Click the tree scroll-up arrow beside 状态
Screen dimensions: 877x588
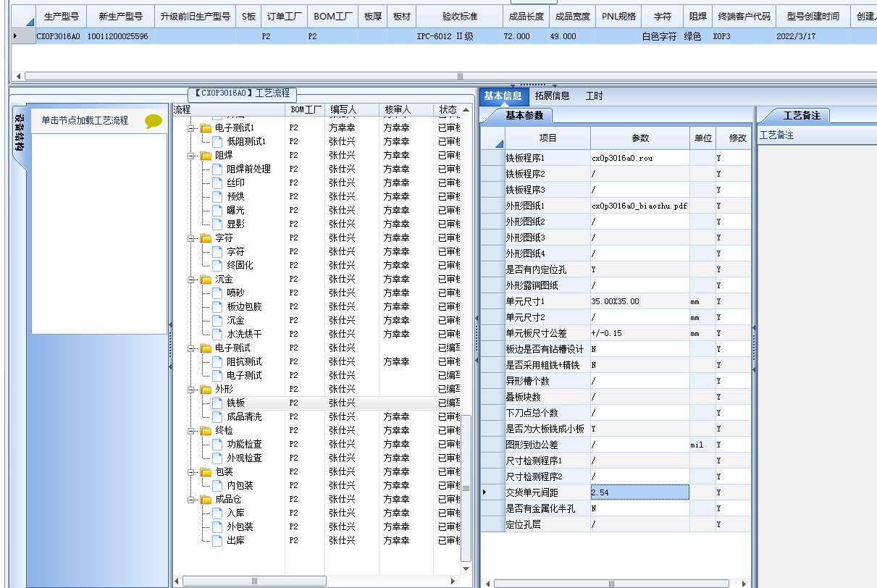click(x=466, y=110)
